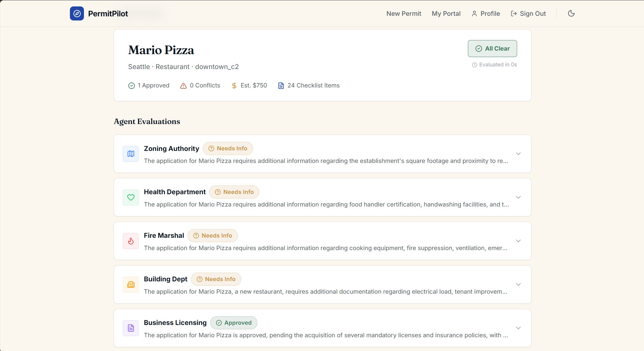Click the Building Dept building icon
The height and width of the screenshot is (351, 644).
click(x=131, y=285)
